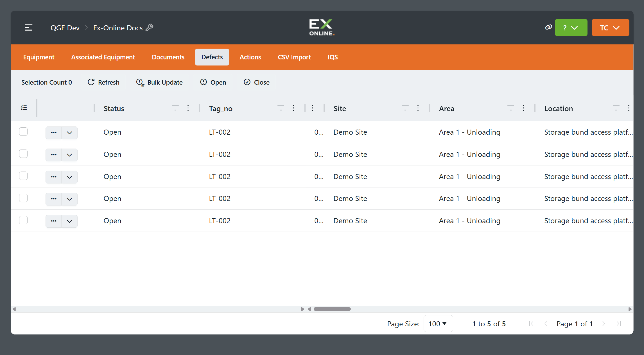644x355 pixels.
Task: Click the horizontal scrollbar thumb
Action: pos(332,309)
